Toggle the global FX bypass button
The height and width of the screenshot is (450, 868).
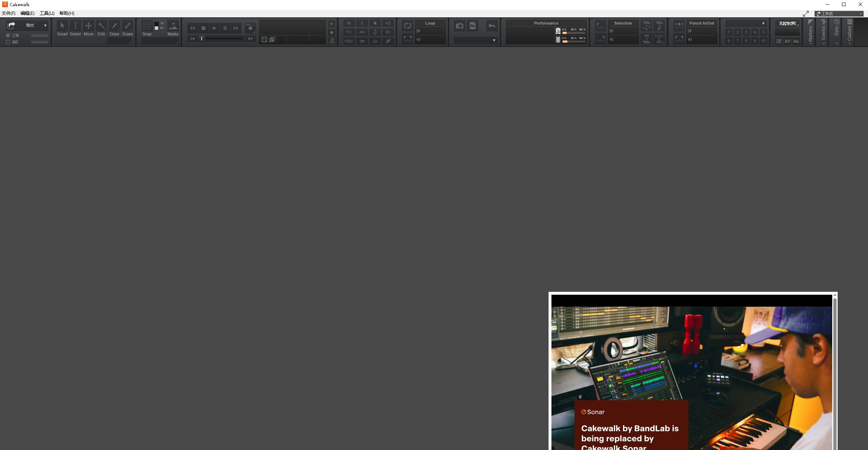349,32
